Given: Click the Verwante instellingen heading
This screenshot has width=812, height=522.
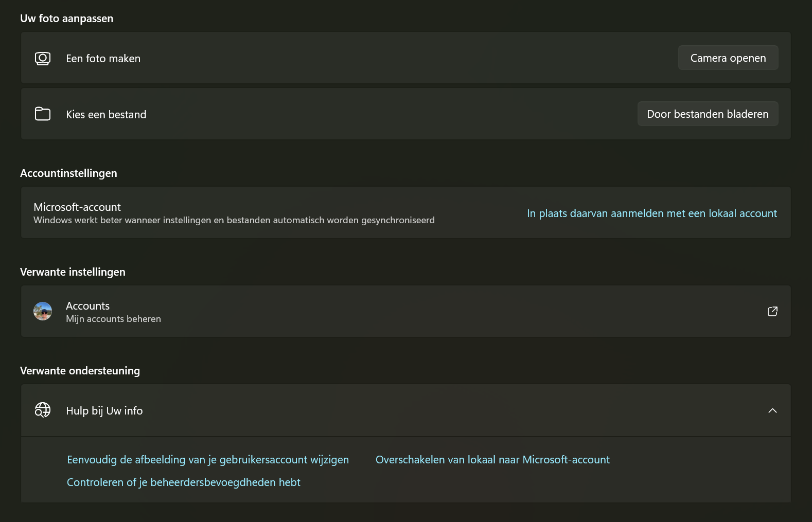Looking at the screenshot, I should point(73,272).
